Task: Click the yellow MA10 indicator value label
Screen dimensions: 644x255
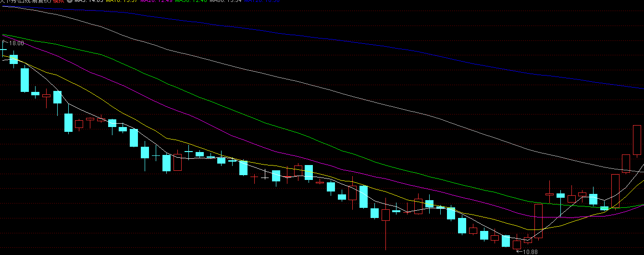Action: pyautogui.click(x=122, y=1)
